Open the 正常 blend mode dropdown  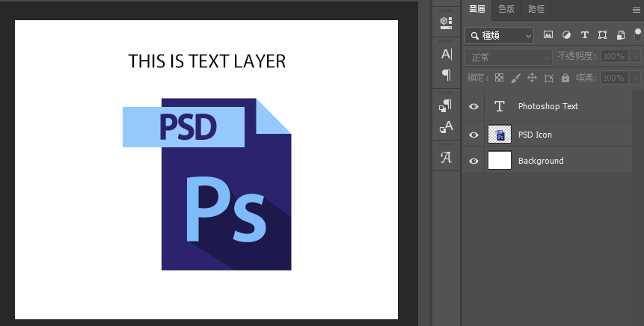[509, 58]
